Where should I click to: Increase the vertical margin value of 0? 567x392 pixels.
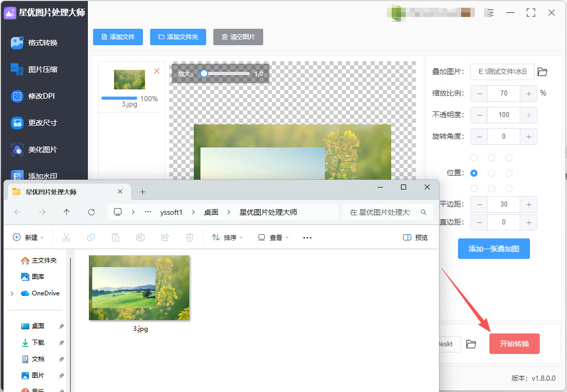pyautogui.click(x=528, y=222)
